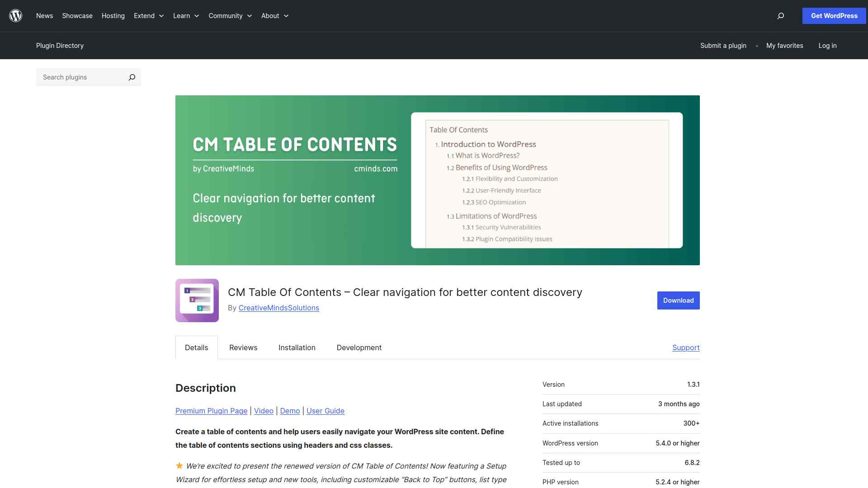Viewport: 868px width, 488px height.
Task: Open the User Guide link
Action: (x=325, y=411)
